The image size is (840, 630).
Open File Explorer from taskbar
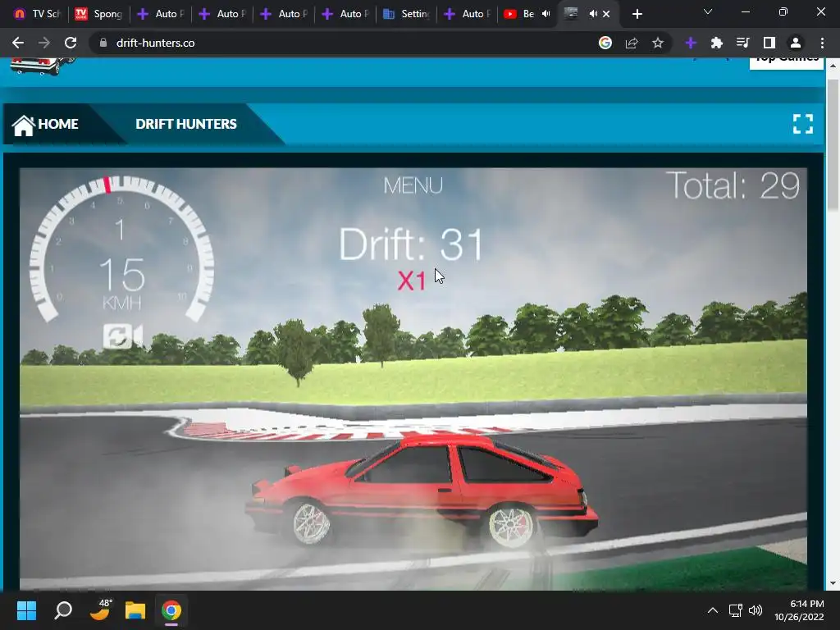pos(135,610)
